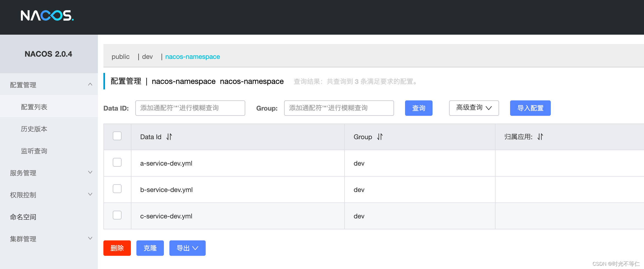Click the 克隆 clone button
644x269 pixels.
pos(150,248)
